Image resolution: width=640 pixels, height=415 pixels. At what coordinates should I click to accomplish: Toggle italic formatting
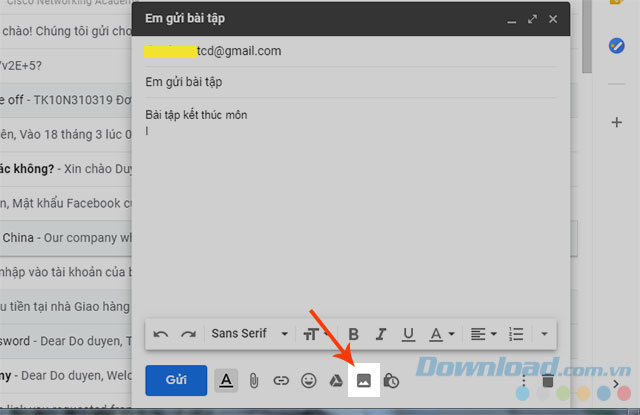(380, 333)
